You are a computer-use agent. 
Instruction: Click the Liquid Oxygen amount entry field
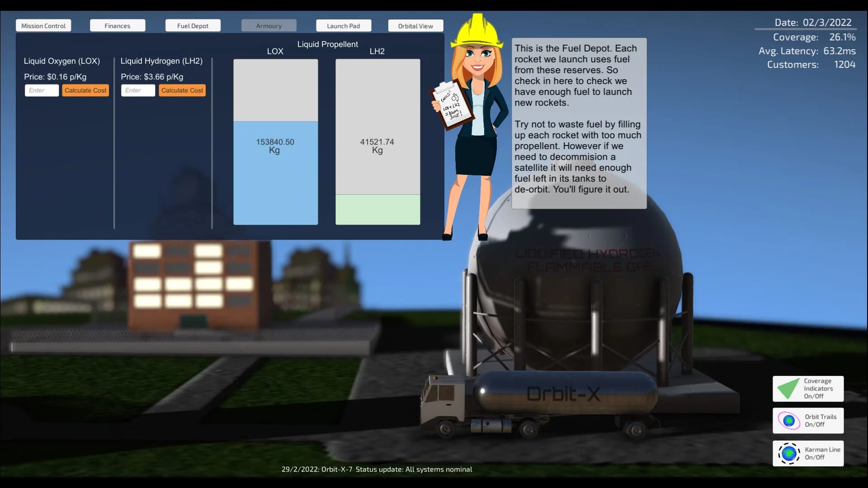(42, 90)
